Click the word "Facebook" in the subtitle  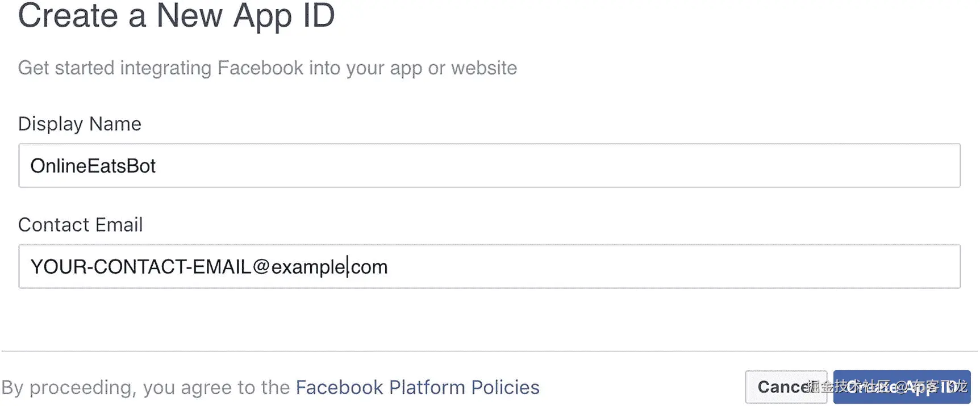point(260,68)
